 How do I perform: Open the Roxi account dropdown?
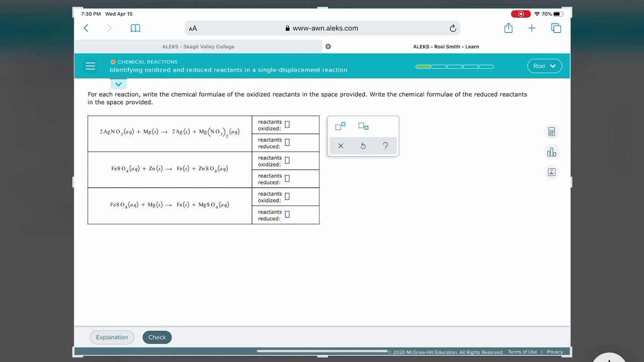pyautogui.click(x=544, y=66)
